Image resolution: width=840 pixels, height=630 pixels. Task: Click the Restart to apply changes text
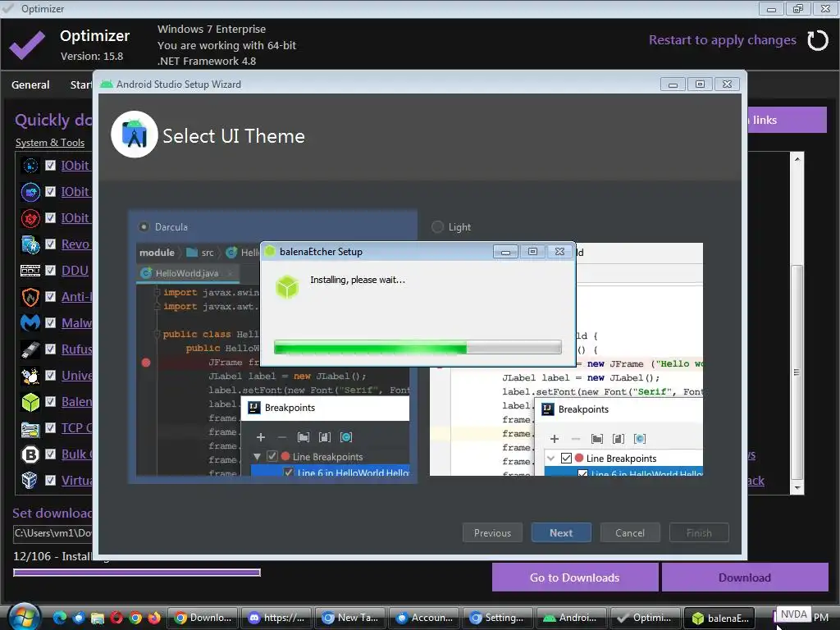click(722, 40)
